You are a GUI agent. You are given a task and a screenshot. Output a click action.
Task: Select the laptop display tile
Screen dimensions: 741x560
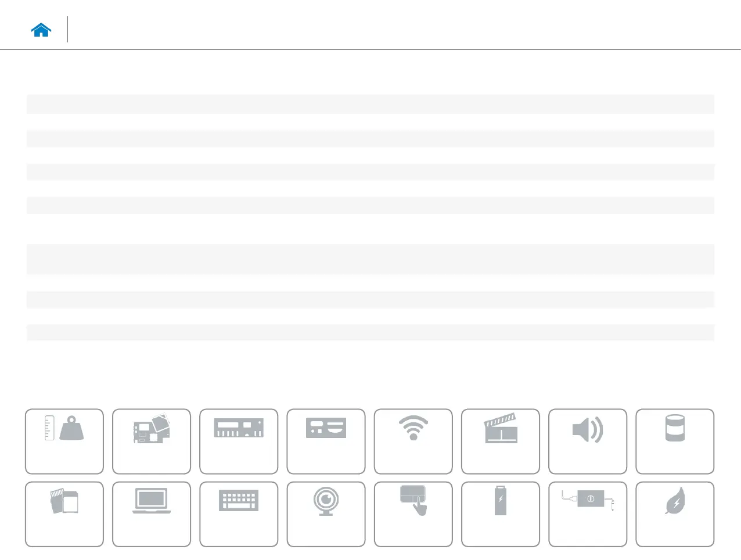click(x=152, y=514)
